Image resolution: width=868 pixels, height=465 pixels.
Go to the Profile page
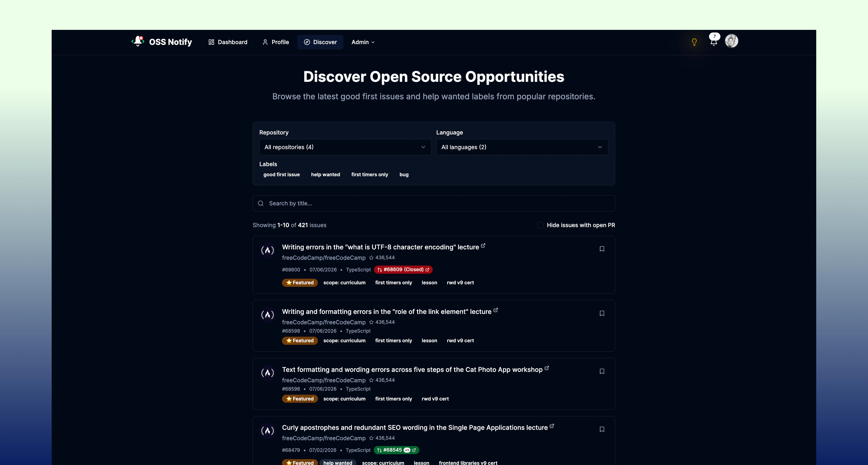(x=276, y=42)
